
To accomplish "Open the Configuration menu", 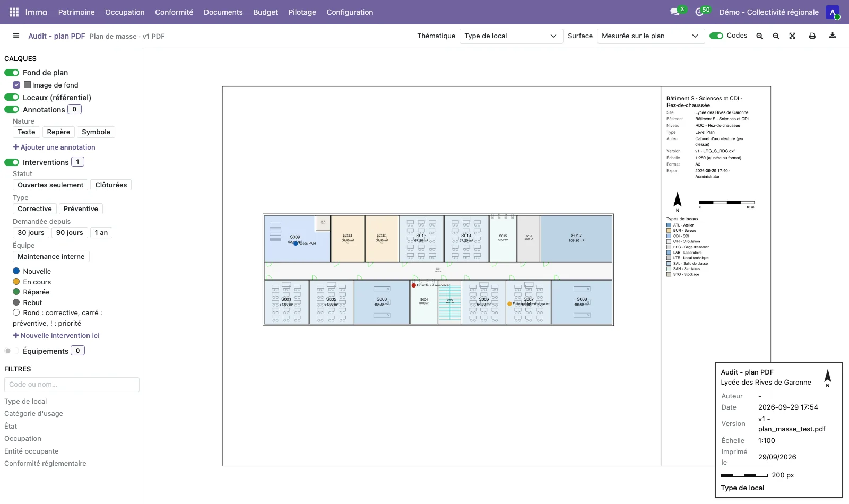I will click(350, 12).
